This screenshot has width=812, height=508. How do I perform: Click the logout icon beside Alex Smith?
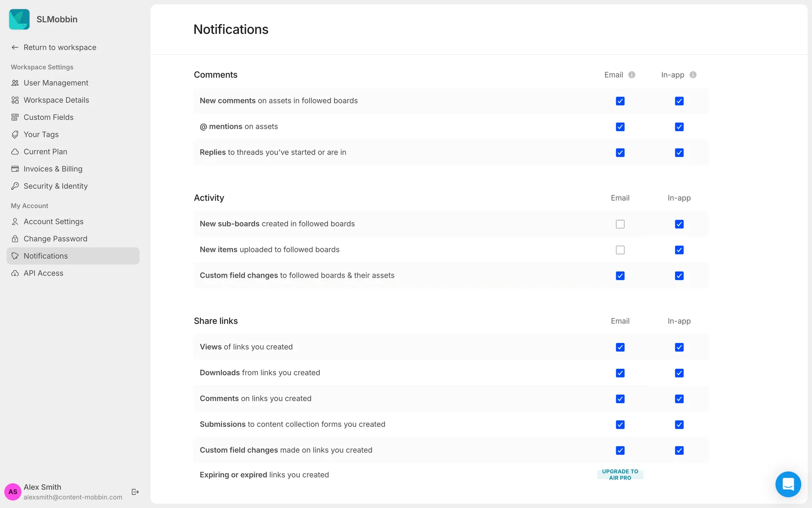click(x=135, y=492)
